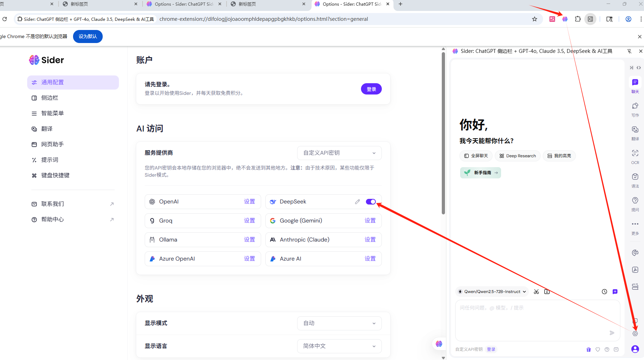Focus the chat input 问任何问题
The width and height of the screenshot is (644, 360).
pos(537,320)
